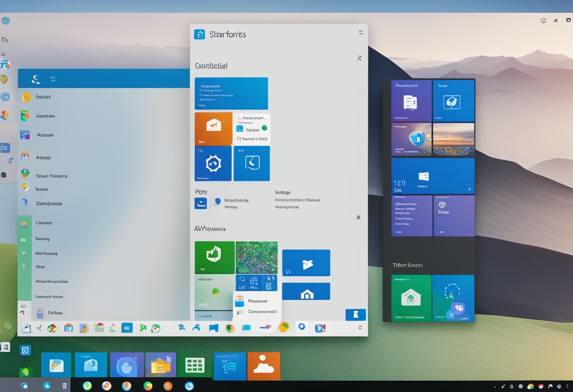
Task: Open the orange weather cloud tile on the desktop
Action: click(x=264, y=366)
